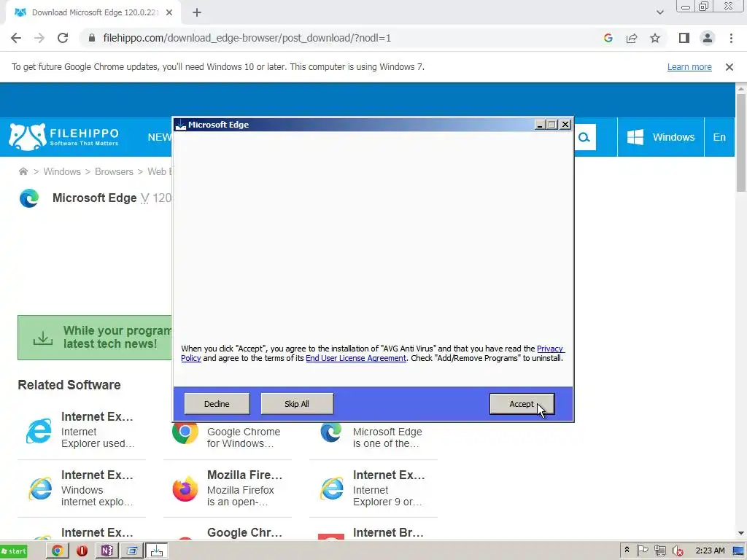Click the Browsers breadcrumb link
This screenshot has width=747, height=560.
(114, 171)
